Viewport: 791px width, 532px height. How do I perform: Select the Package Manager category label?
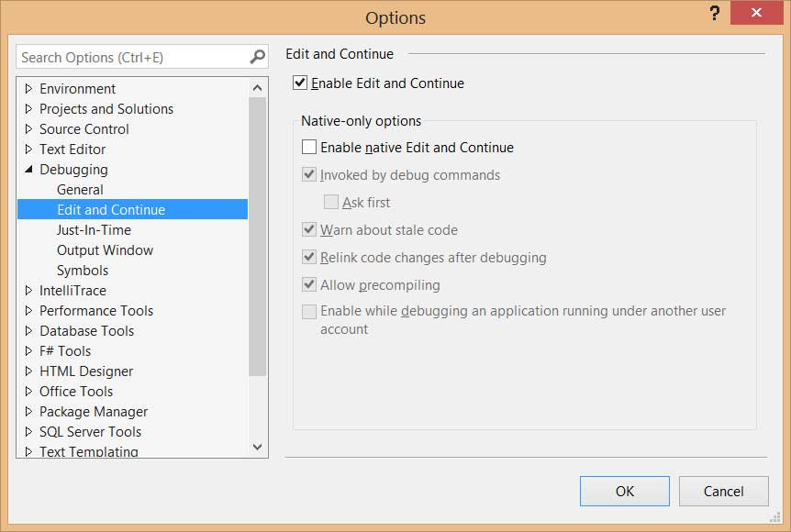94,412
